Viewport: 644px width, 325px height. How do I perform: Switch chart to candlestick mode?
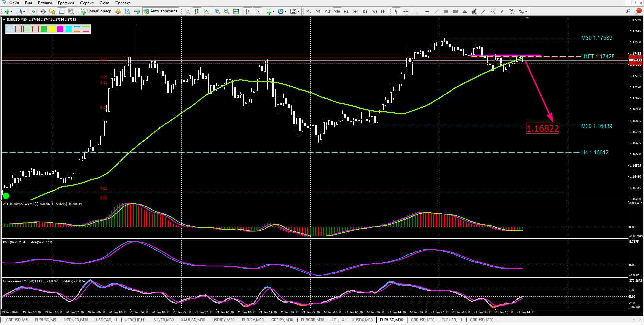[197, 11]
